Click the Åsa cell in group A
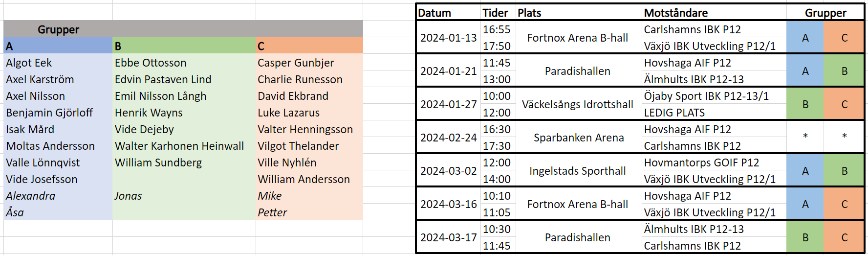The width and height of the screenshot is (868, 255). (15, 212)
